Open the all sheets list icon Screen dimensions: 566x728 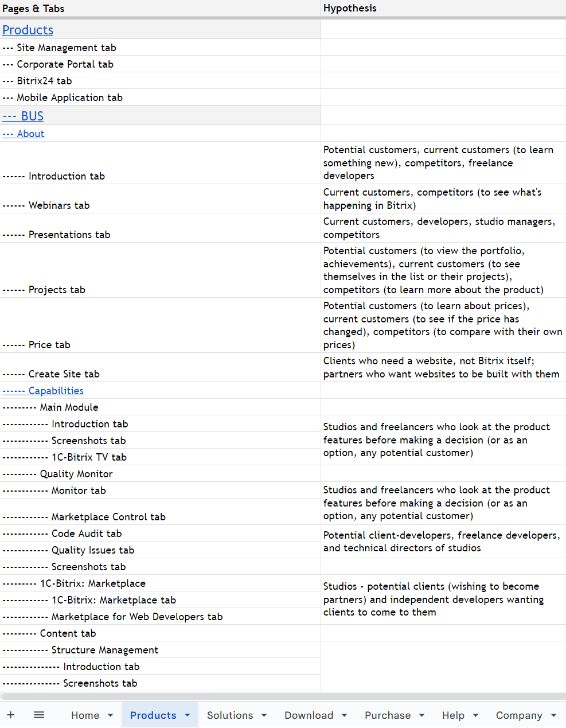tap(39, 715)
